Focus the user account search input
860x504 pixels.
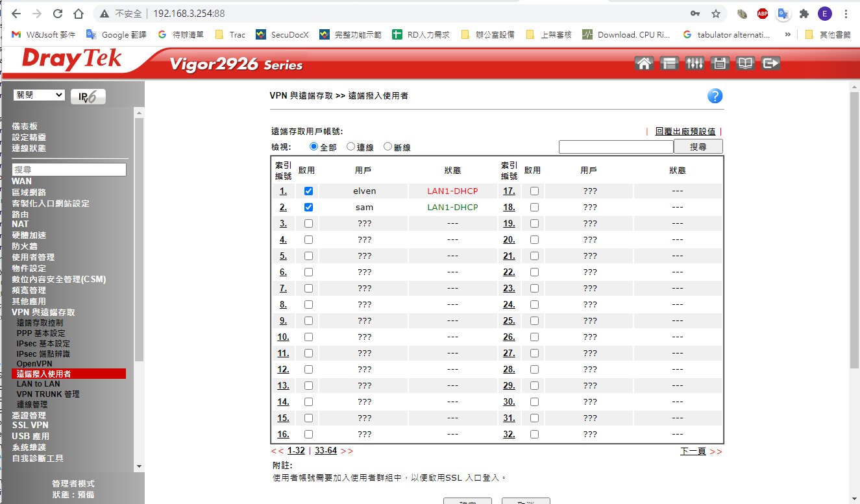click(616, 147)
